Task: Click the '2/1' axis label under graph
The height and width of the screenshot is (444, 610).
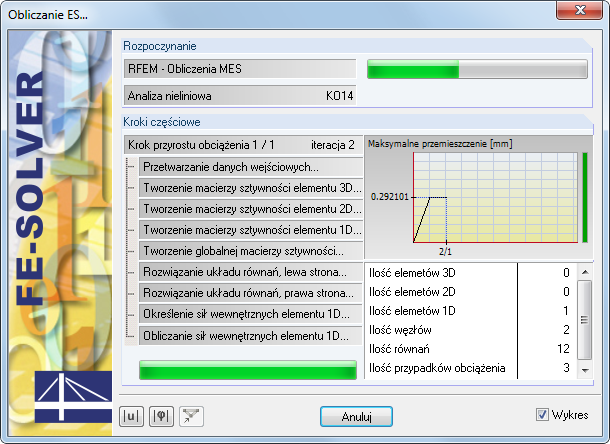Action: click(445, 252)
